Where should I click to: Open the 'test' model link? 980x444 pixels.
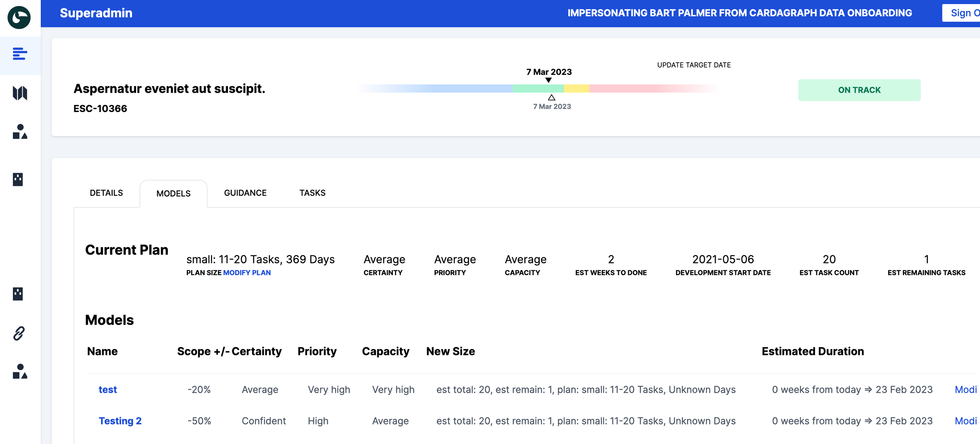[108, 390]
